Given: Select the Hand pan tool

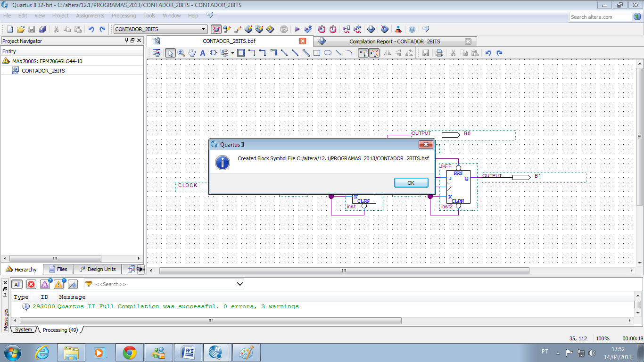Looking at the screenshot, I should (x=192, y=53).
